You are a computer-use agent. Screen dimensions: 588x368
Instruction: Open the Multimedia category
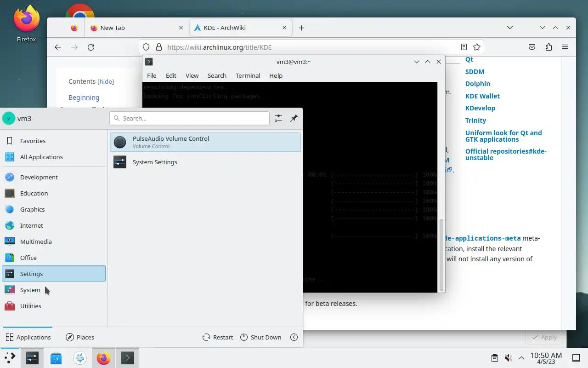coord(54,241)
